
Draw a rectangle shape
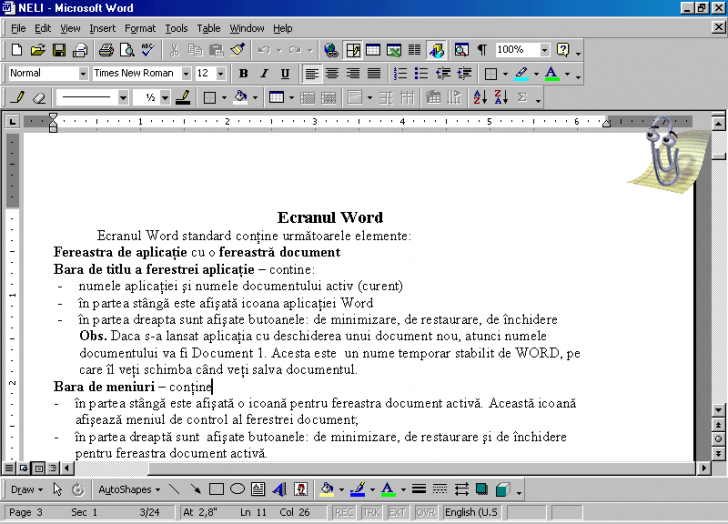coord(216,489)
